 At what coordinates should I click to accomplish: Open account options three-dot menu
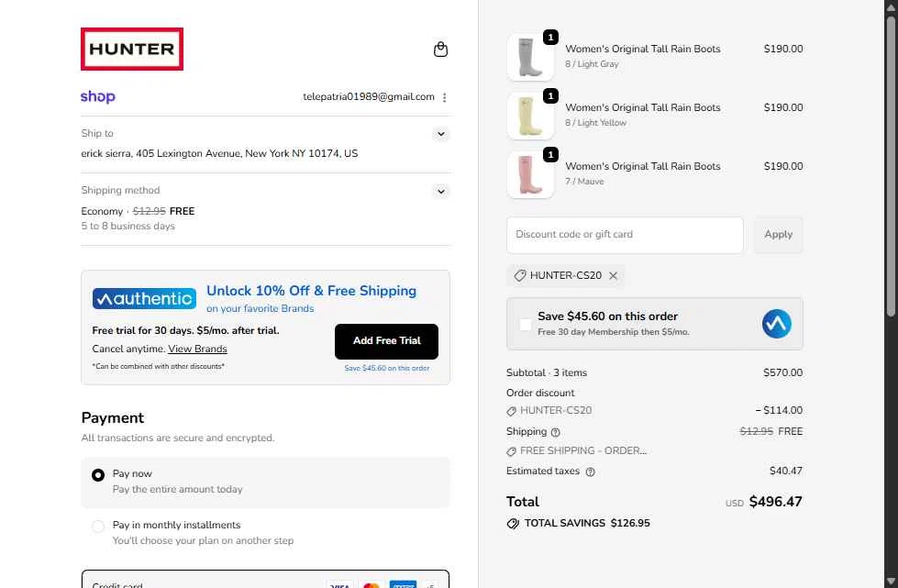(445, 97)
